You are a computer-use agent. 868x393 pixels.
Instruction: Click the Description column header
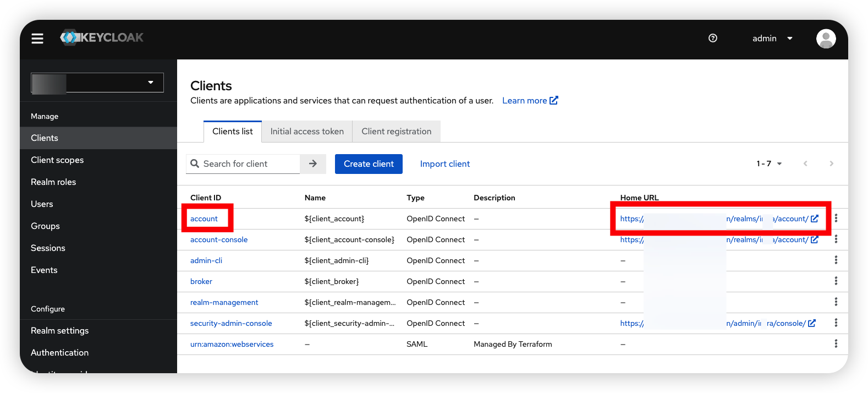pos(495,198)
